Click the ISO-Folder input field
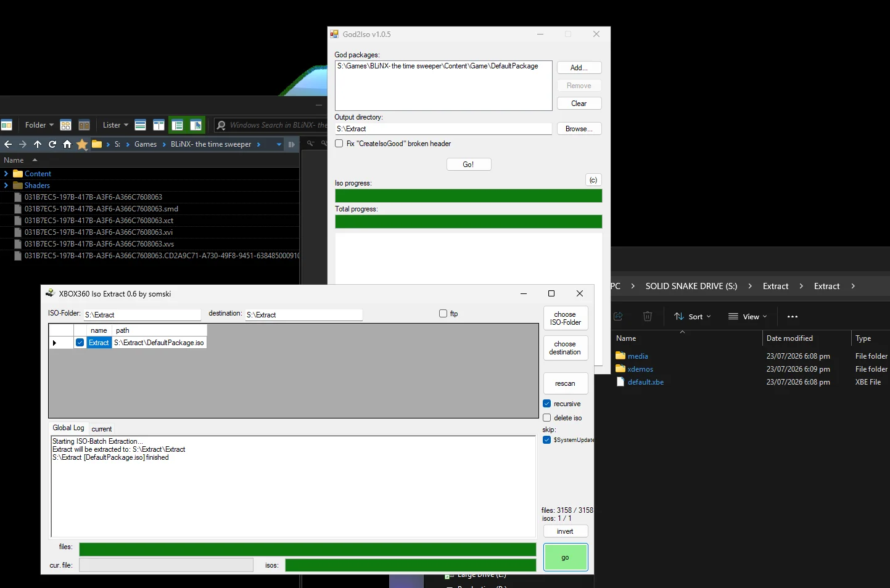Screen dimensions: 890x588 coord(142,315)
